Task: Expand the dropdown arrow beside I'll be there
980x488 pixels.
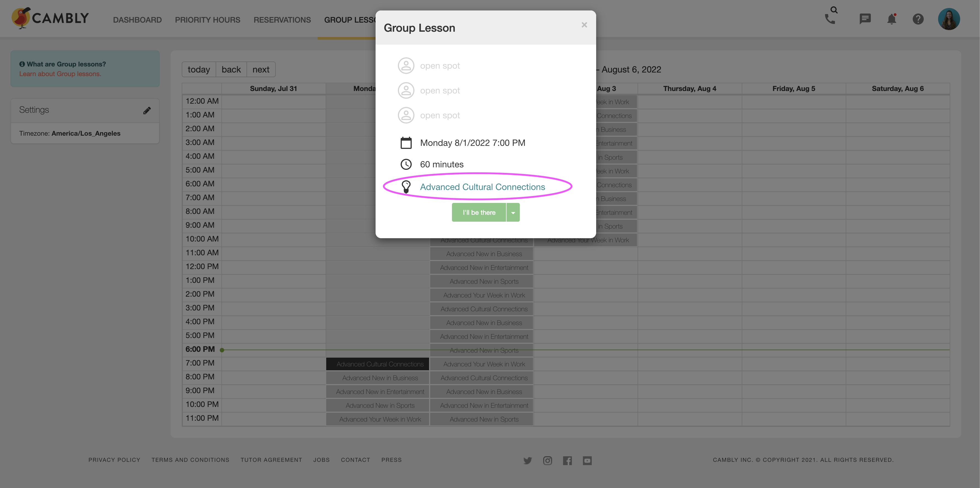Action: 513,212
